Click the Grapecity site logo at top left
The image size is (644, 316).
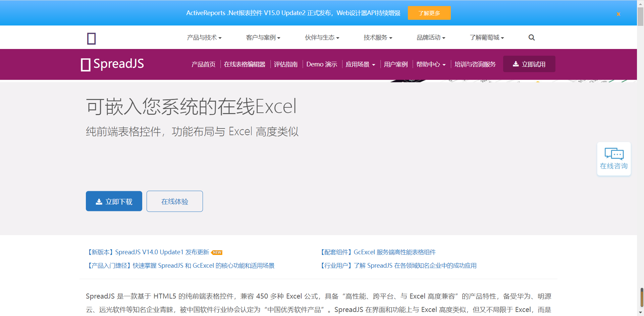[x=91, y=38]
